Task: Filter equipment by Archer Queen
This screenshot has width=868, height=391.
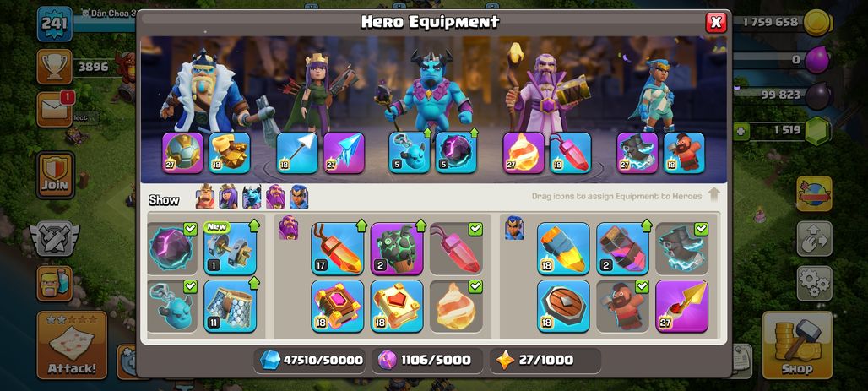Action: (x=228, y=197)
